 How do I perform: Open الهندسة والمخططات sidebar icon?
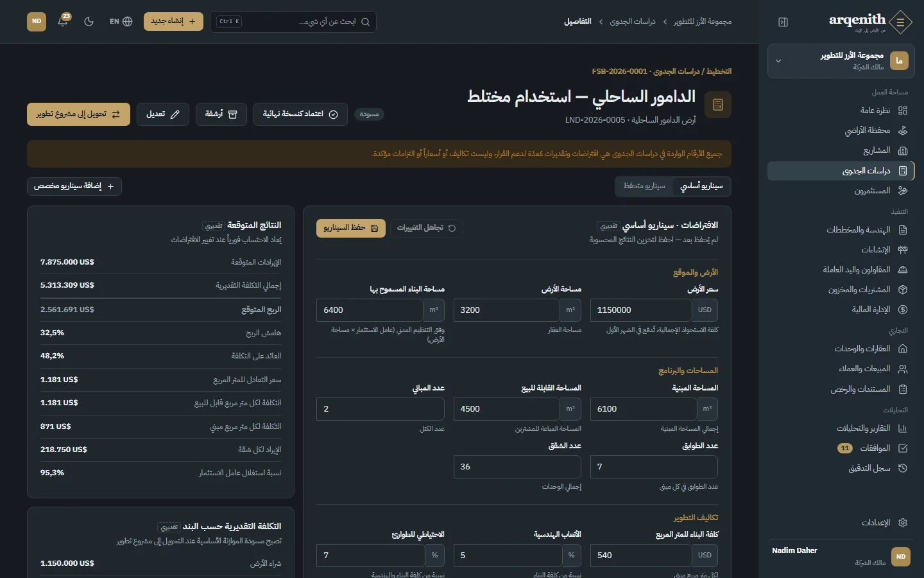(x=903, y=230)
